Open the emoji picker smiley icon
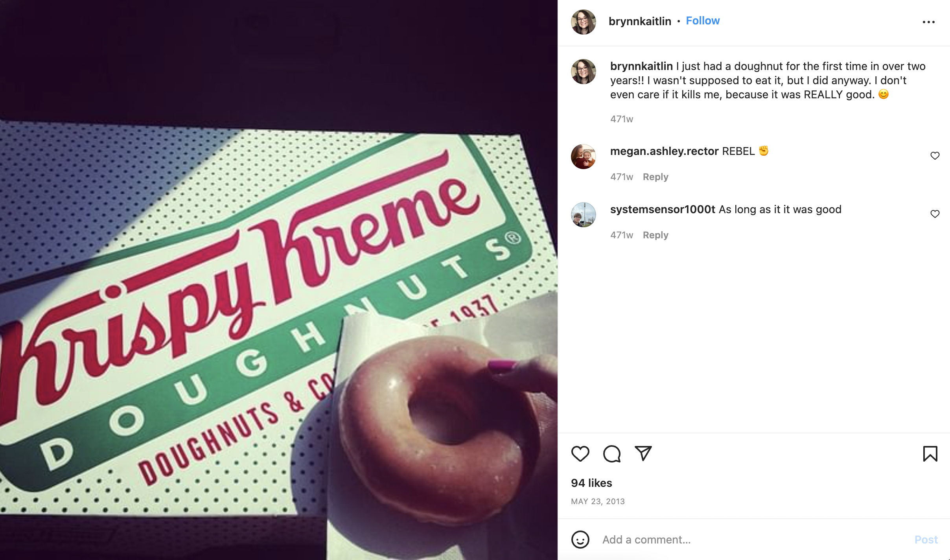Viewport: 950px width, 560px height. coord(580,540)
